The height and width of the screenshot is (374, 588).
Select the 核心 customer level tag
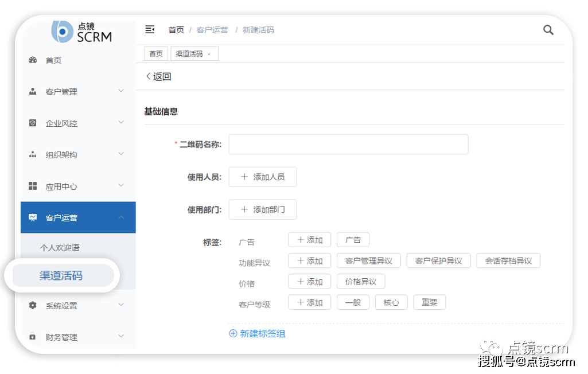click(391, 302)
